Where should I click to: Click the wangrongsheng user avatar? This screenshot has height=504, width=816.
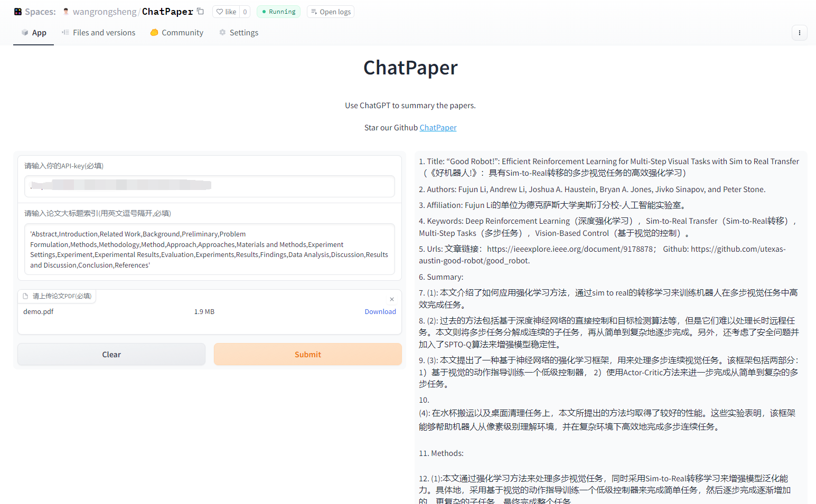click(66, 12)
